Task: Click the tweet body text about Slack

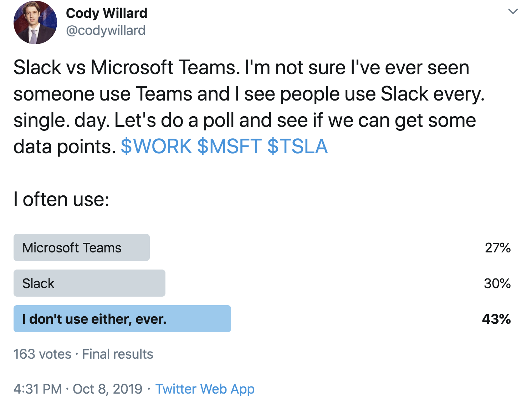Action: click(249, 107)
